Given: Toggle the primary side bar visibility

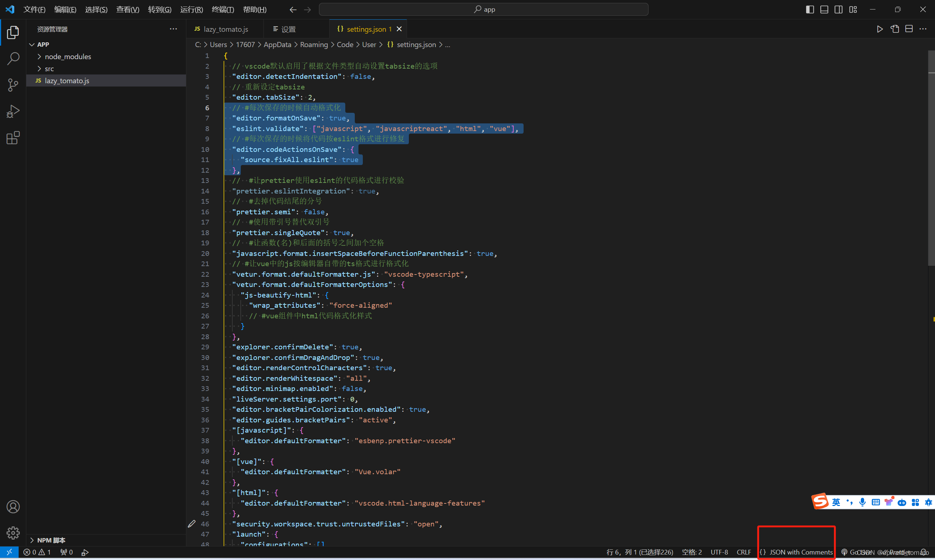Looking at the screenshot, I should click(x=809, y=9).
